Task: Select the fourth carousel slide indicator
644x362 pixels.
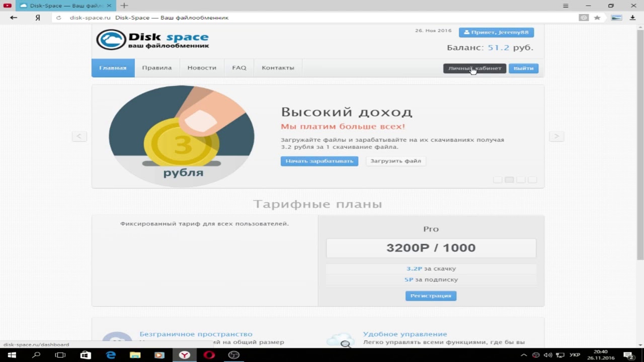Action: point(532,179)
